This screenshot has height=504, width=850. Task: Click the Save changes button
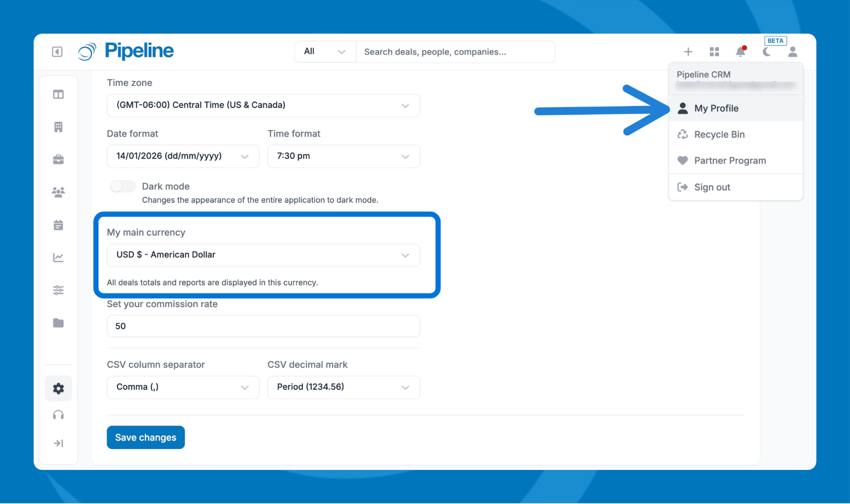point(146,437)
